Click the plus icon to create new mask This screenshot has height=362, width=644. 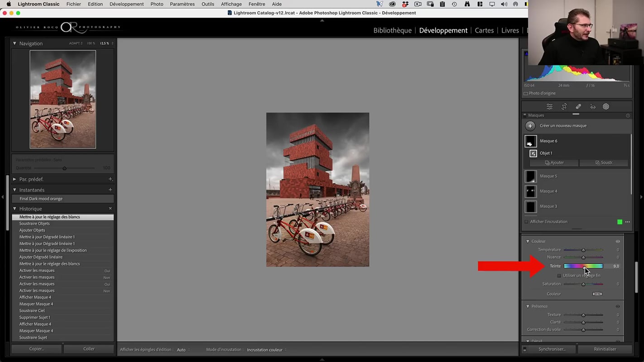click(x=530, y=126)
